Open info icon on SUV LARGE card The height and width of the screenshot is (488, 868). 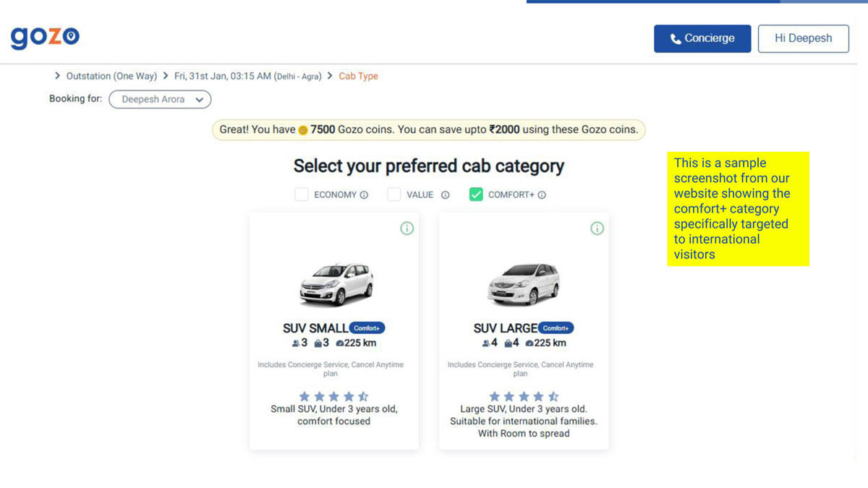point(597,228)
